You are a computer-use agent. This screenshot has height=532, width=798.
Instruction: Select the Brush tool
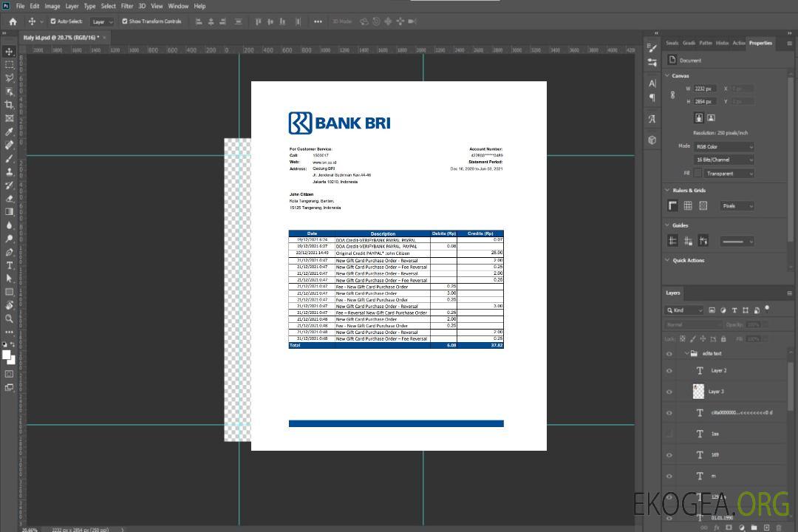9,158
